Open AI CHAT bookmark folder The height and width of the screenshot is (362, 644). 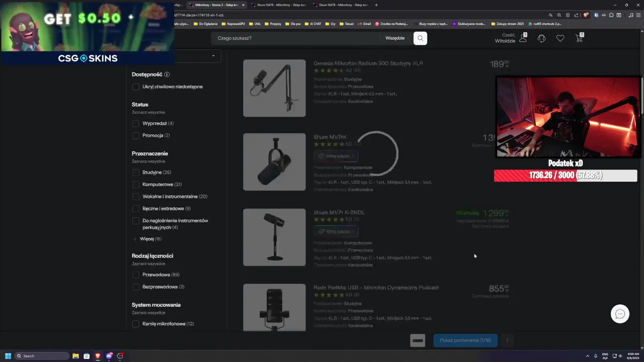click(312, 24)
